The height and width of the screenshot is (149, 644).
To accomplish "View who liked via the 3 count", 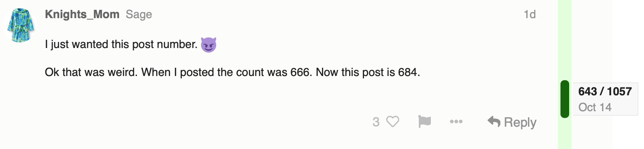I will point(376,122).
